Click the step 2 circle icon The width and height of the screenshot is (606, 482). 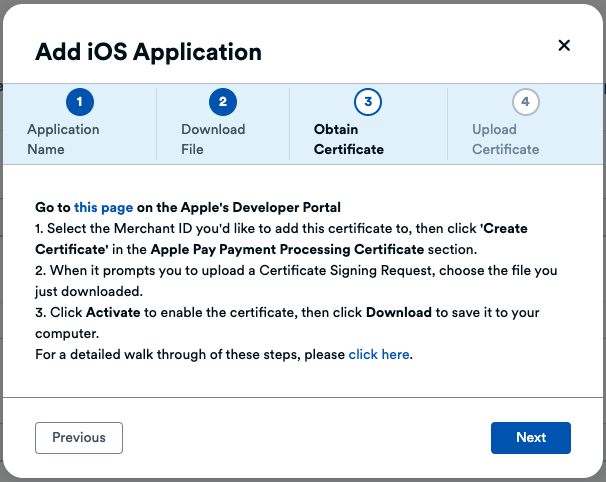point(222,102)
